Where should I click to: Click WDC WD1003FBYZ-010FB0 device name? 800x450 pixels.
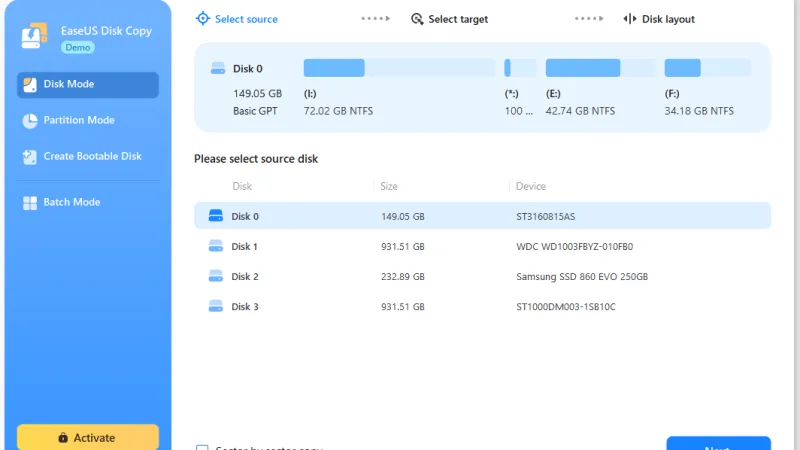[x=574, y=246]
